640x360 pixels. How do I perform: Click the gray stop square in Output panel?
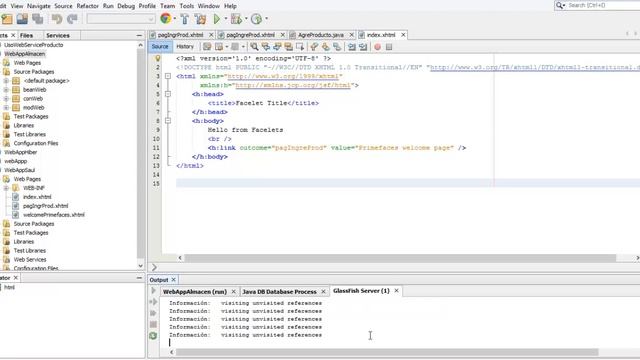click(153, 324)
